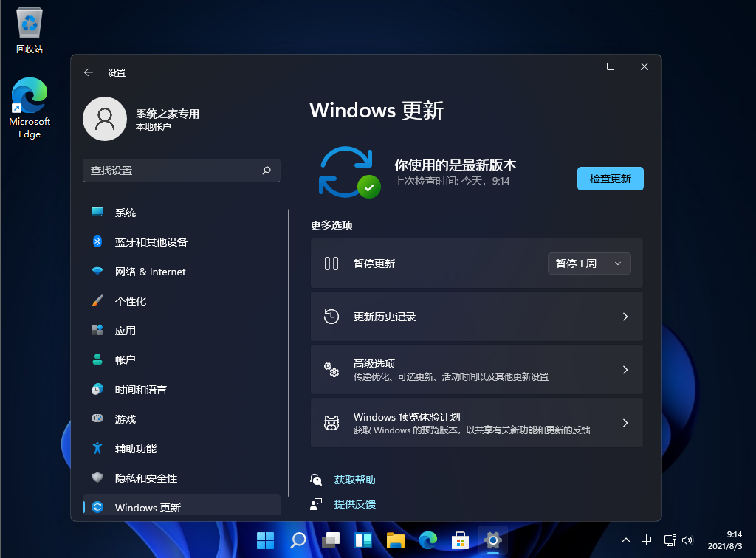Viewport: 756px width, 558px height.
Task: Expand the pause duration dropdown arrow
Action: [618, 263]
